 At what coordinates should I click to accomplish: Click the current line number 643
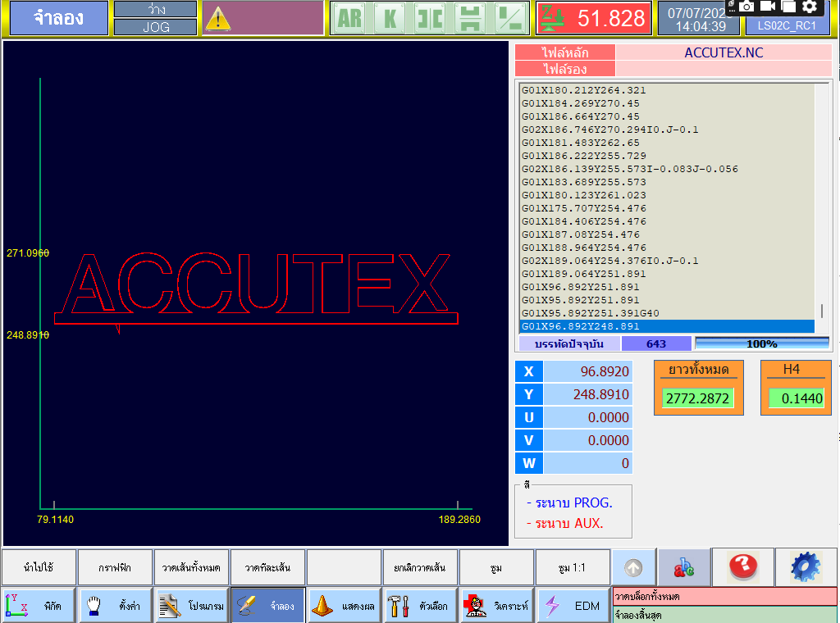pyautogui.click(x=656, y=343)
